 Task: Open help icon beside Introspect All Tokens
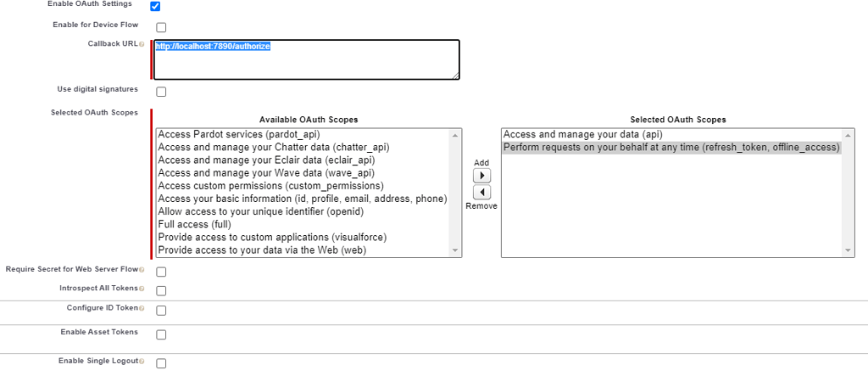pos(142,289)
